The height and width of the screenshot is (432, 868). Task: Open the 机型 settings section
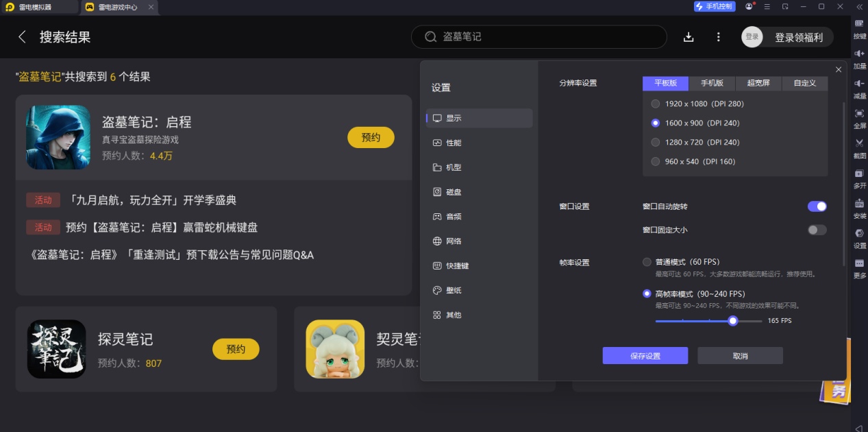(x=479, y=167)
